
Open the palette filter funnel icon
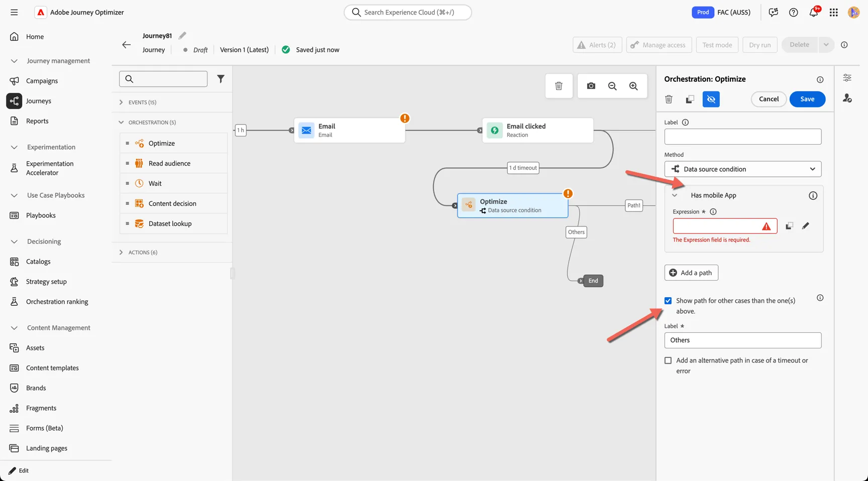point(221,79)
